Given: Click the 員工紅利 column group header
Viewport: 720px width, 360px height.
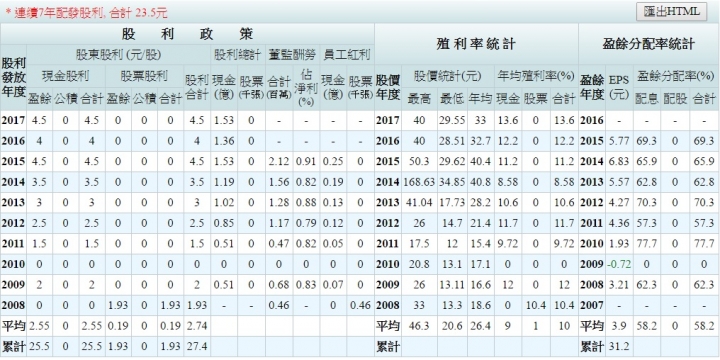Looking at the screenshot, I should click(347, 55).
